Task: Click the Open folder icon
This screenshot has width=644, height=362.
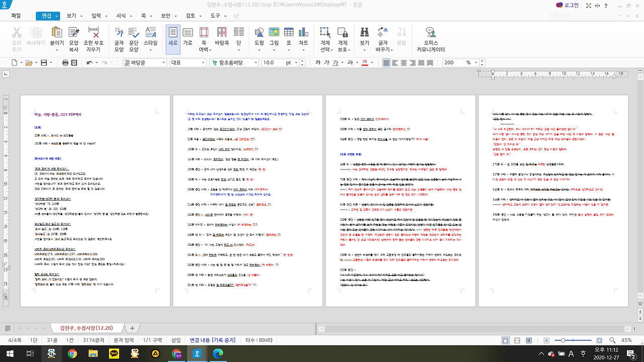Action: (29, 63)
